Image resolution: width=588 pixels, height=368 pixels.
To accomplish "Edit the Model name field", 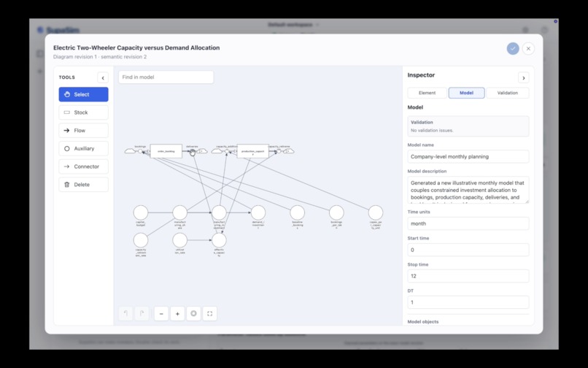I will [x=468, y=156].
